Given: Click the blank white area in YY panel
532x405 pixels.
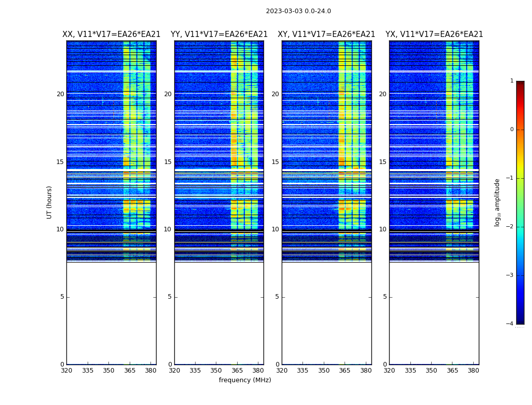Looking at the screenshot, I should [x=219, y=314].
